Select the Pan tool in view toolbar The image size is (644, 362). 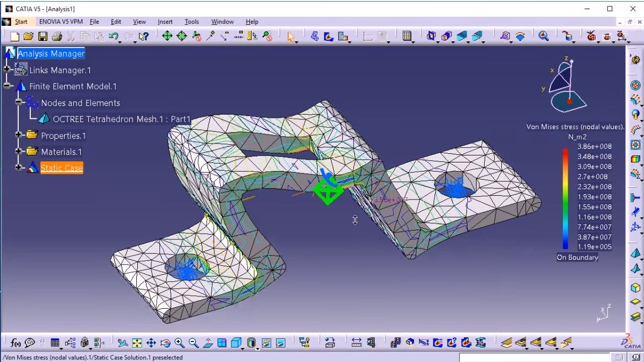(151, 343)
